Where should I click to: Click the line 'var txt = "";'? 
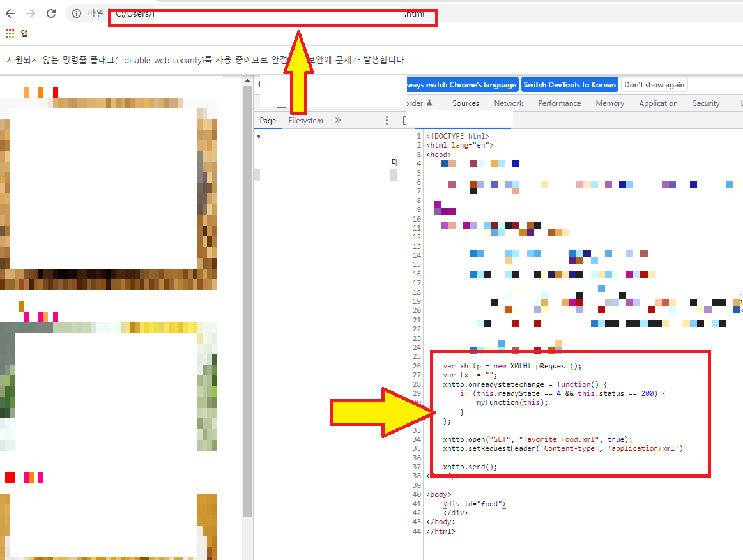(x=470, y=375)
